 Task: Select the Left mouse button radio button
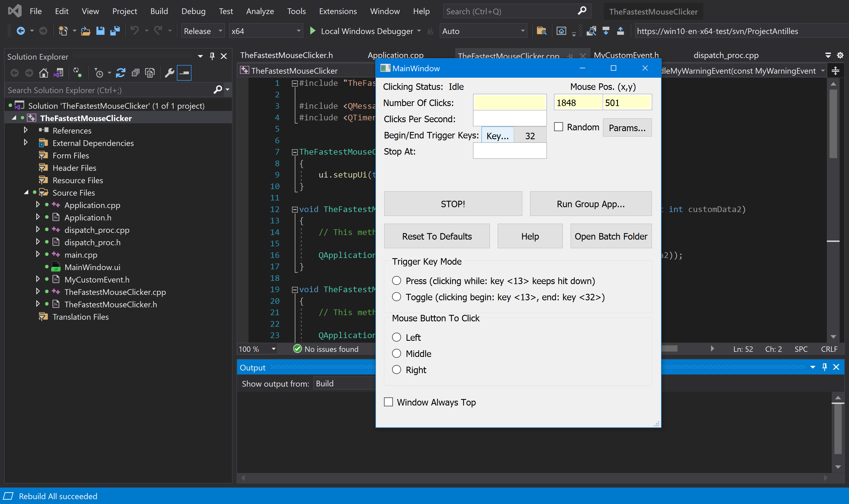pos(396,337)
